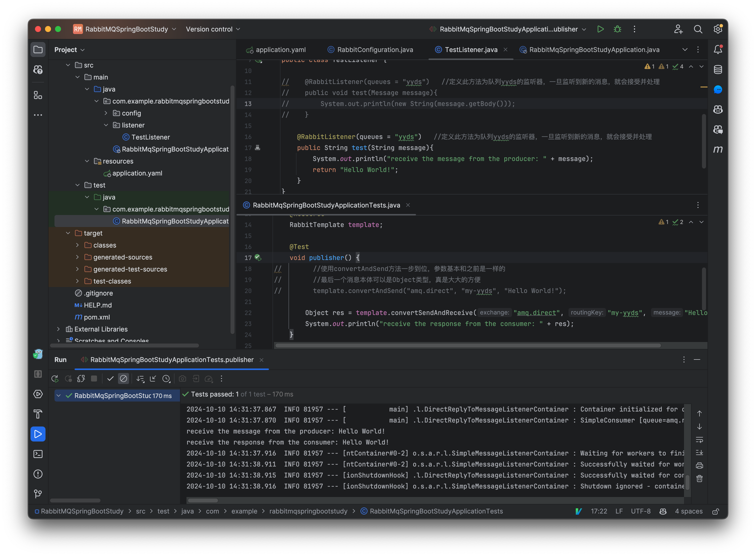The height and width of the screenshot is (556, 756).
Task: Toggle the Show Ignored tests filter
Action: [123, 379]
